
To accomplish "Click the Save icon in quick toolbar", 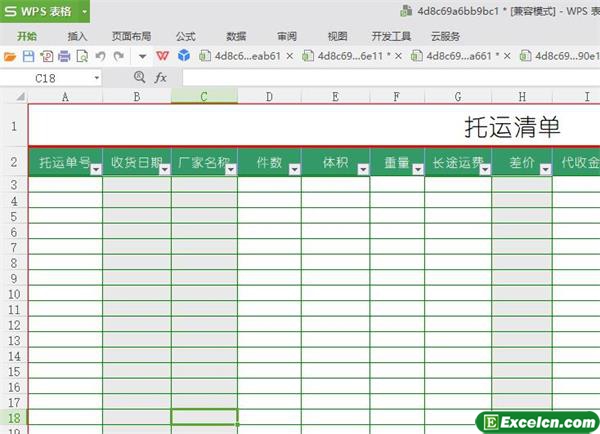I will (x=28, y=56).
